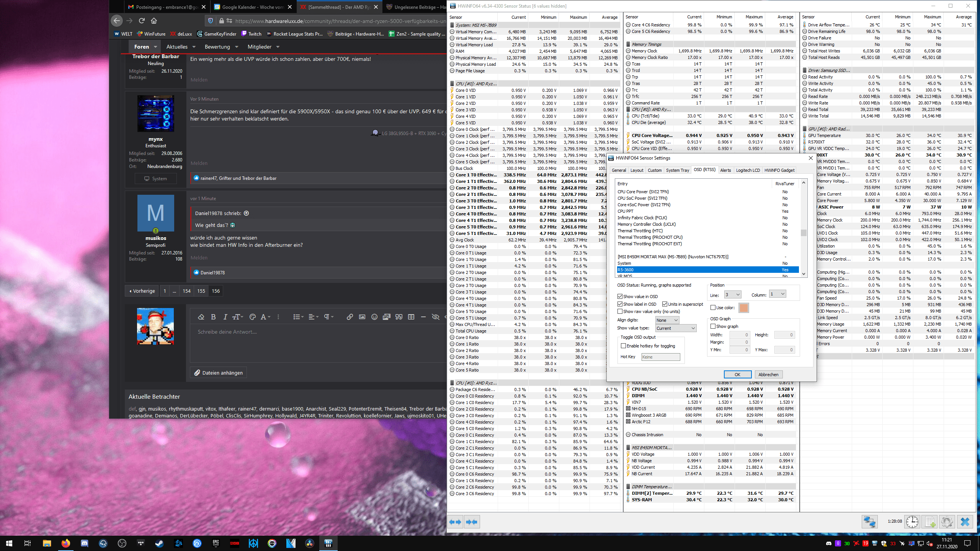Screen dimensions: 980x551
Task: Click into the reply text area
Action: click(x=318, y=343)
